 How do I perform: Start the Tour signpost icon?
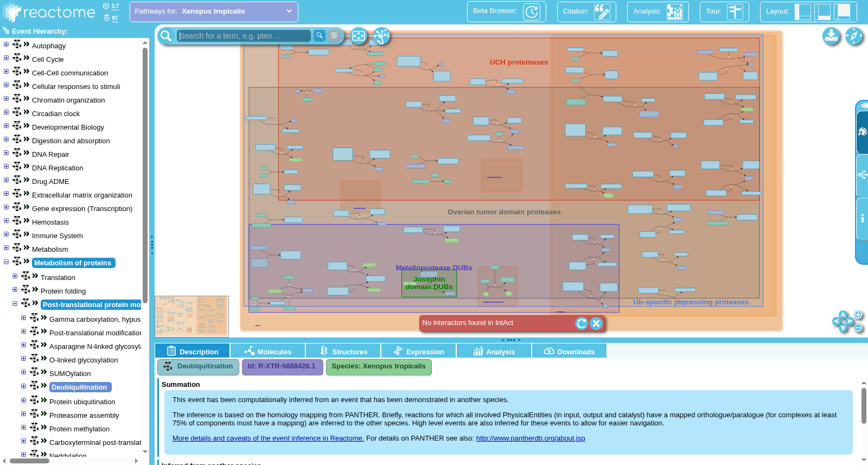[735, 11]
